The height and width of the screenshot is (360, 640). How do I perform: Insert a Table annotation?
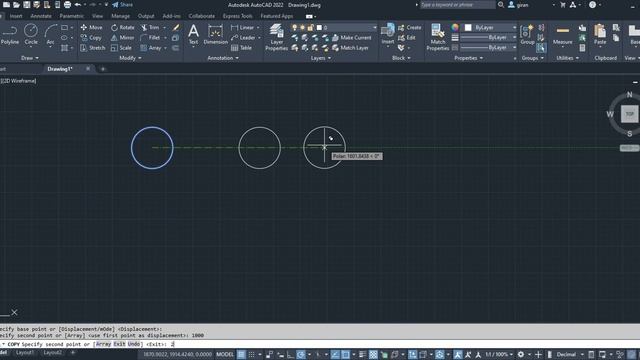(x=241, y=48)
